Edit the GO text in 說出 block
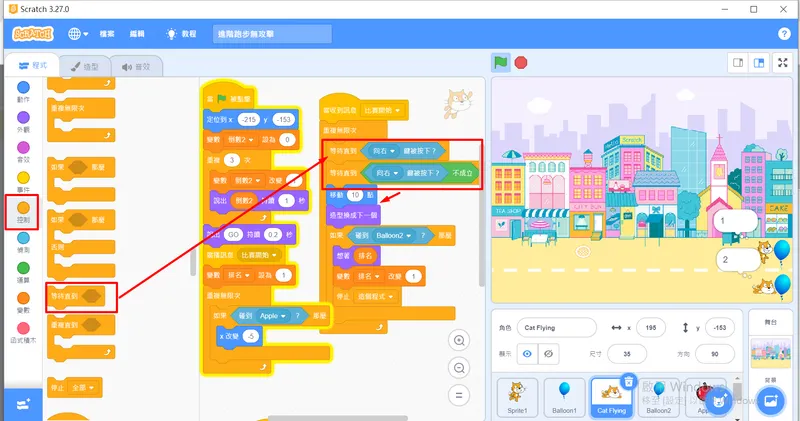800x421 pixels. (x=233, y=235)
